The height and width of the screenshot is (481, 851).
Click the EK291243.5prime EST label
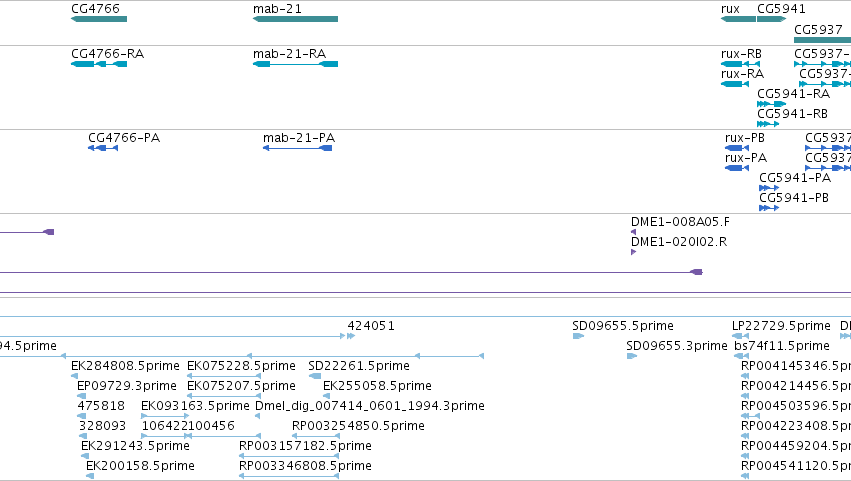(x=135, y=446)
